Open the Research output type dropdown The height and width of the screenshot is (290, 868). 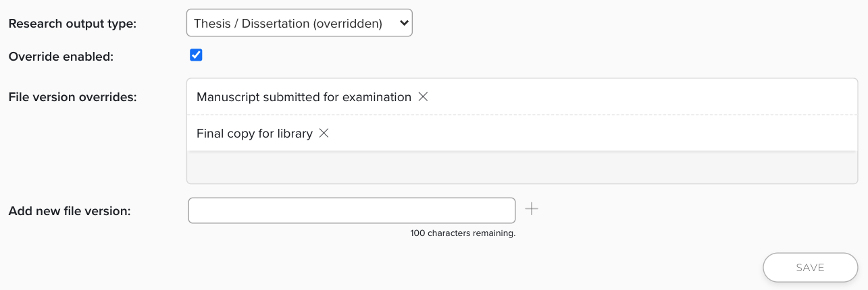click(299, 23)
